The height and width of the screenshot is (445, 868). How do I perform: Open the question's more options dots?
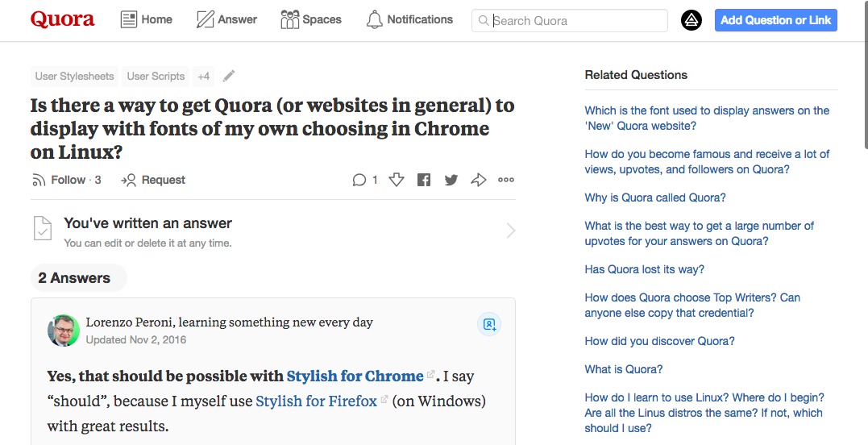click(506, 180)
